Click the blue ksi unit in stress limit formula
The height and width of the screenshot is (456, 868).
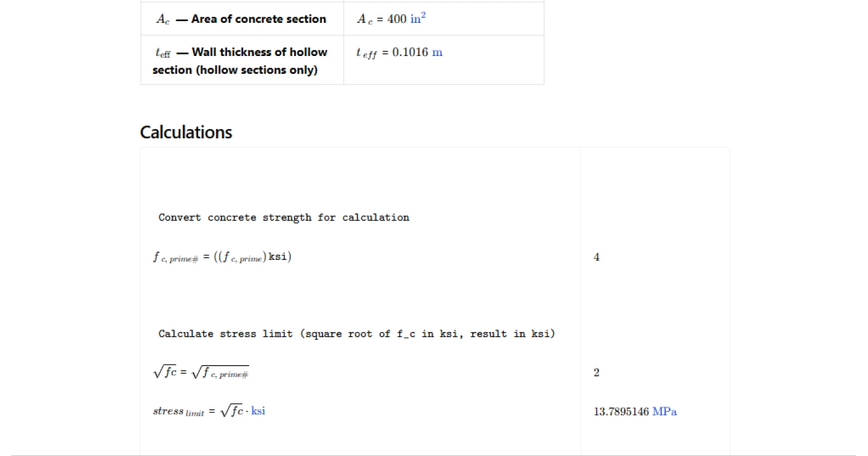tap(258, 411)
